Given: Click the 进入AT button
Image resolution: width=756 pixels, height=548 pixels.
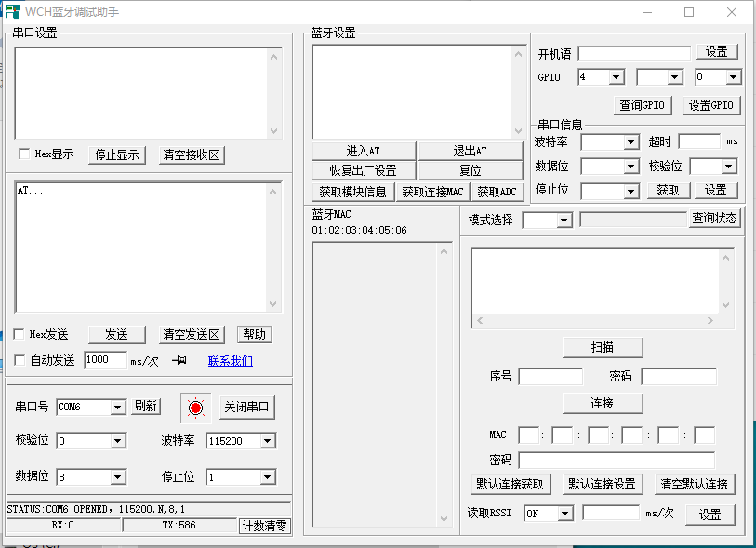Looking at the screenshot, I should click(x=363, y=151).
